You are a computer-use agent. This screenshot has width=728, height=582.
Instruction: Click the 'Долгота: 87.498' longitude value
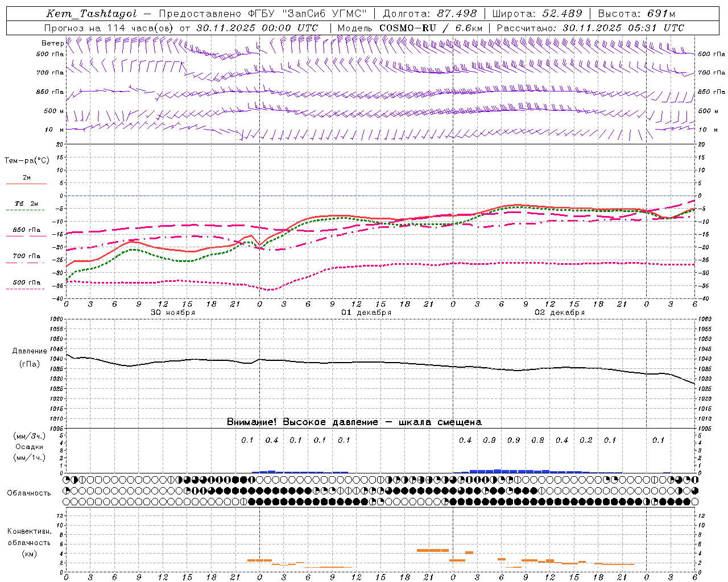431,14
